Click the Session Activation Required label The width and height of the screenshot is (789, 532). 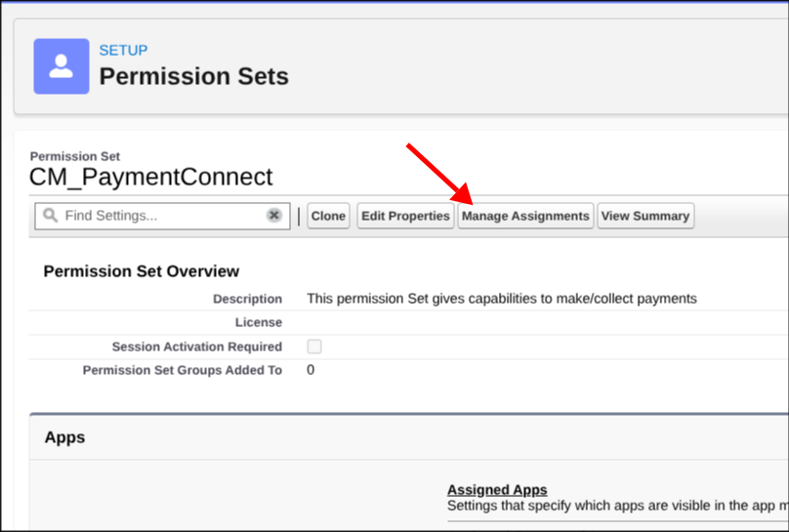point(196,347)
